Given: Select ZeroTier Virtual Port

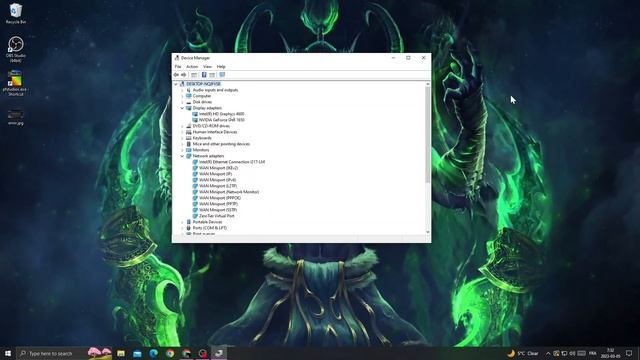Looking at the screenshot, I should (x=217, y=216).
